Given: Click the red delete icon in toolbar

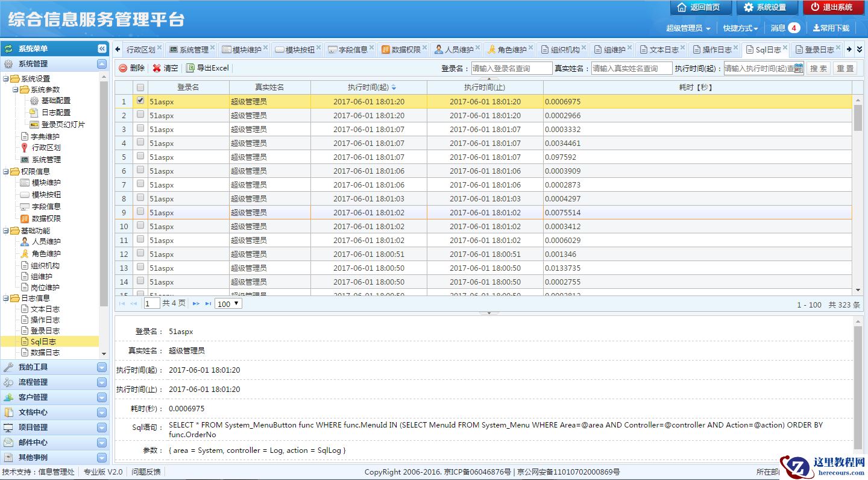Looking at the screenshot, I should click(x=123, y=68).
